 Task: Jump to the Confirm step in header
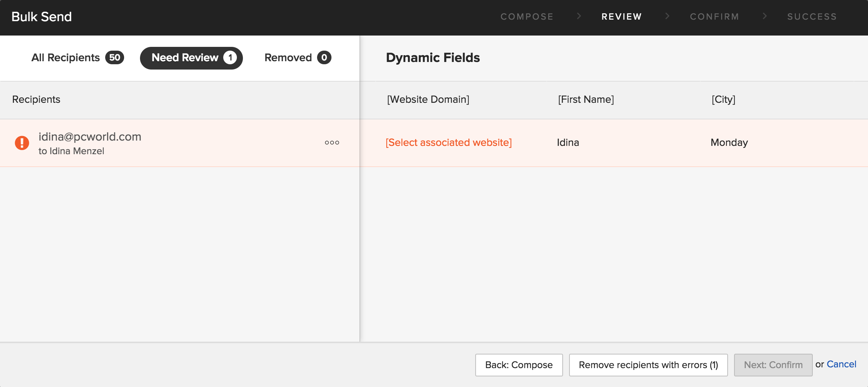tap(714, 17)
